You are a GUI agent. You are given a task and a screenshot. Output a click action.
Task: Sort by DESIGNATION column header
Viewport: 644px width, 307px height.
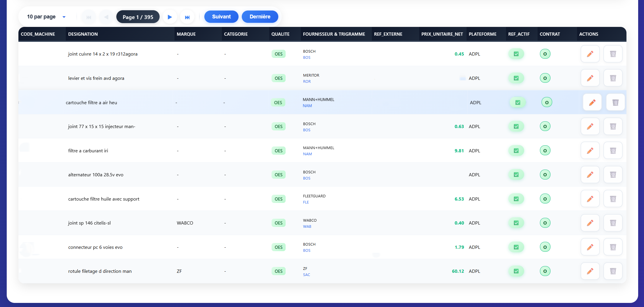tap(83, 34)
